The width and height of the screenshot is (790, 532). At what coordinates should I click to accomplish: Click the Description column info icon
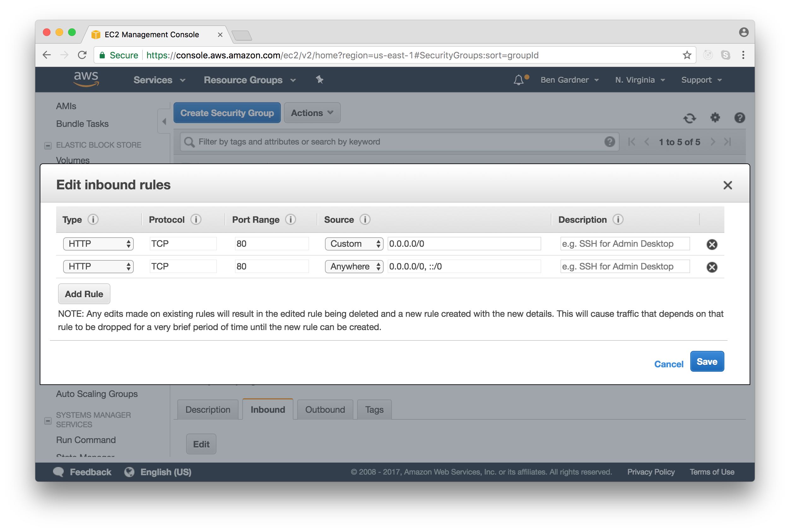618,220
